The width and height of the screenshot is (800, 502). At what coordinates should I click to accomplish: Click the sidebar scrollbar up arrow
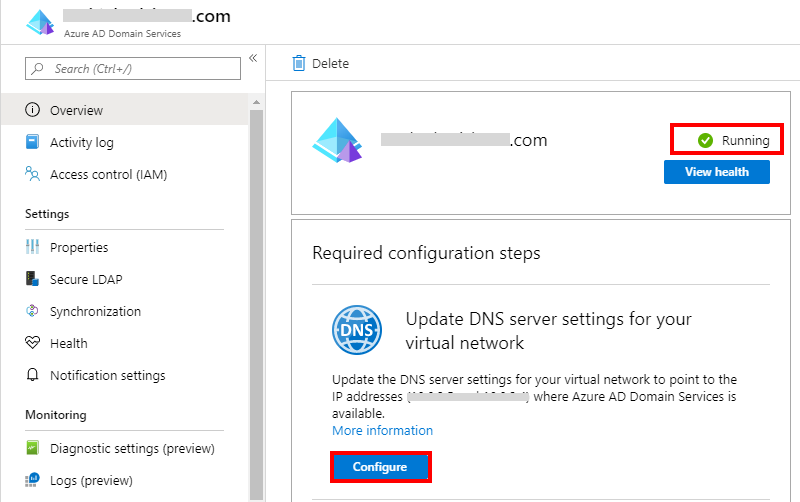(x=256, y=102)
